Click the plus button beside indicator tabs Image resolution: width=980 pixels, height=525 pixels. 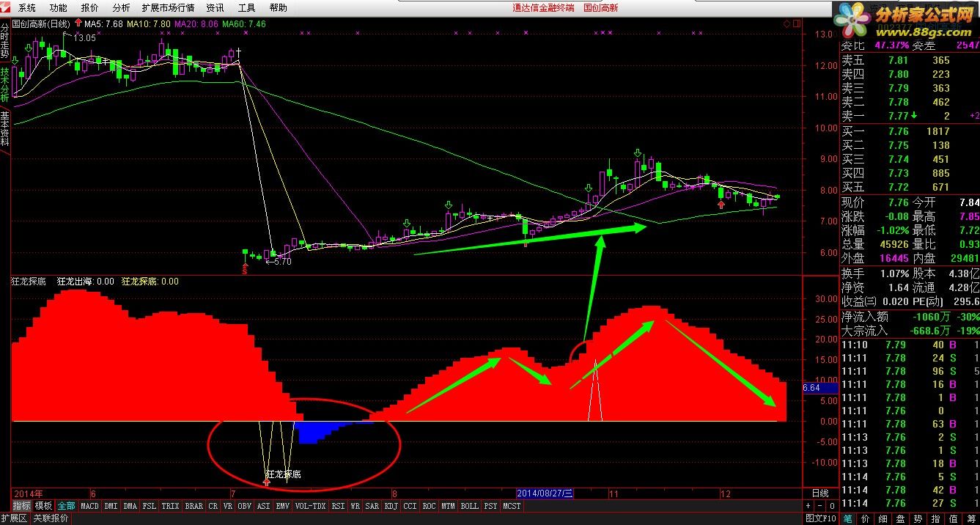click(x=809, y=506)
